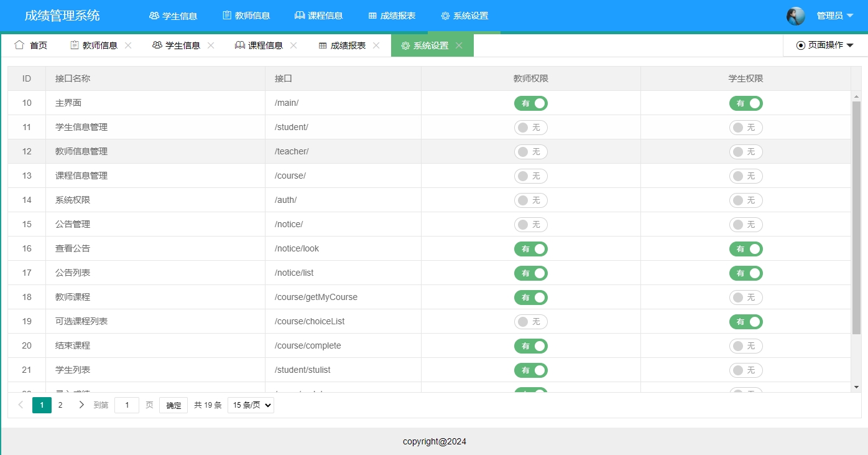Open the 15 条/页 page size selector
Screen dimensions: 868x455
tap(251, 405)
